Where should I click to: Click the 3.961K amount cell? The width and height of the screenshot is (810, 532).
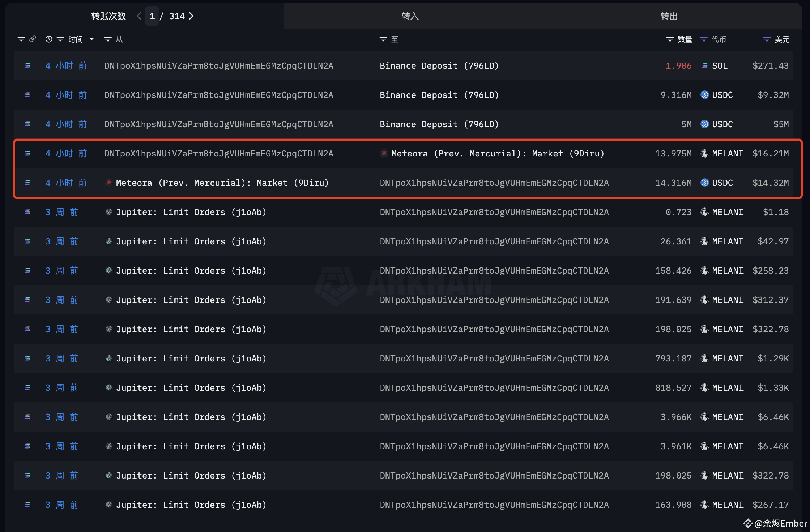click(x=676, y=446)
